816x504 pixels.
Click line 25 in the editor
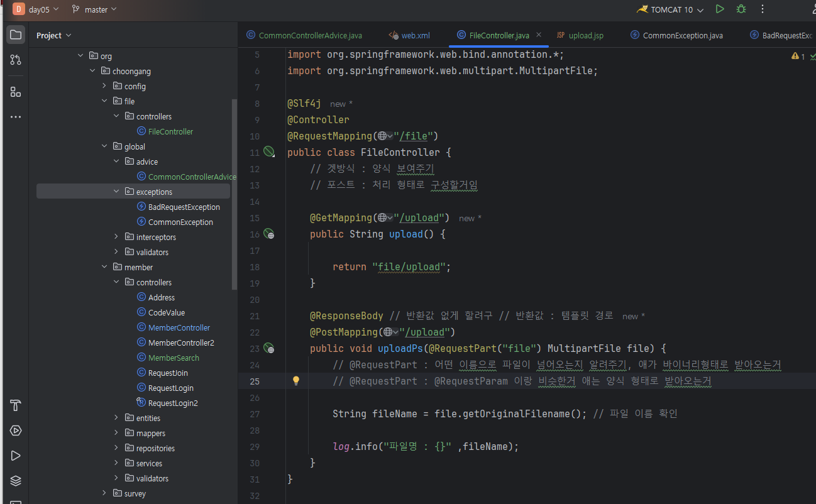click(527, 381)
